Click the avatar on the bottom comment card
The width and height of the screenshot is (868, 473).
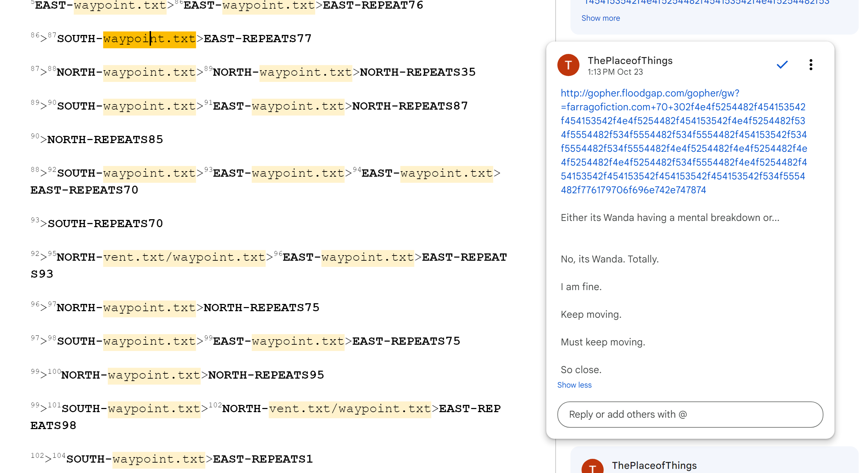point(592,467)
